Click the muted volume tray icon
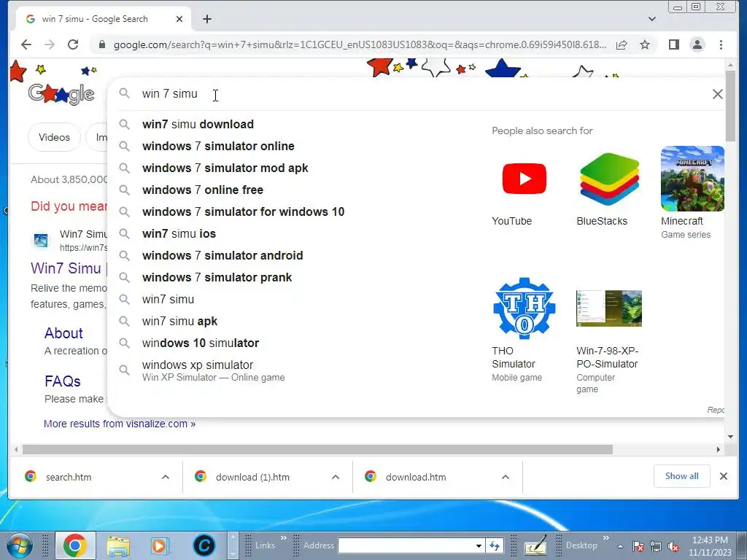The width and height of the screenshot is (747, 560). tap(673, 547)
